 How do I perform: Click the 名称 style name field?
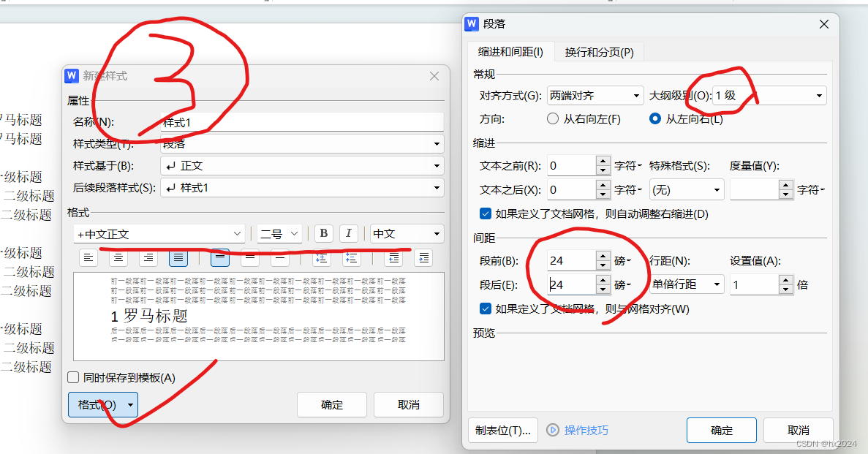point(301,122)
